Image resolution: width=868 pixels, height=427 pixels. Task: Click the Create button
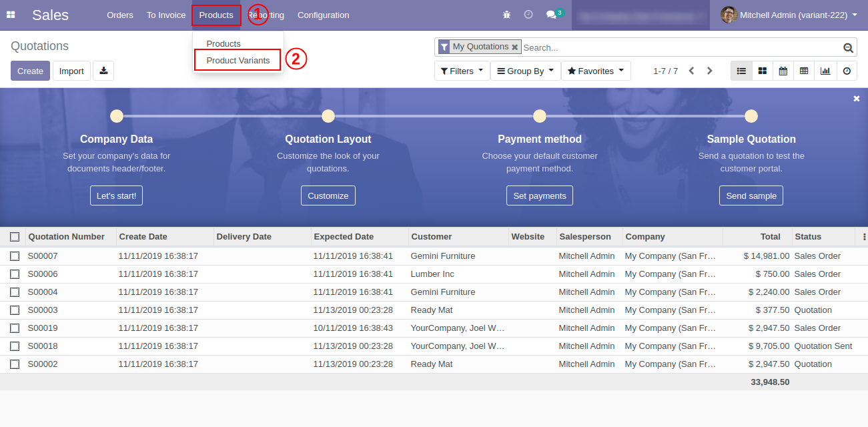(x=30, y=71)
